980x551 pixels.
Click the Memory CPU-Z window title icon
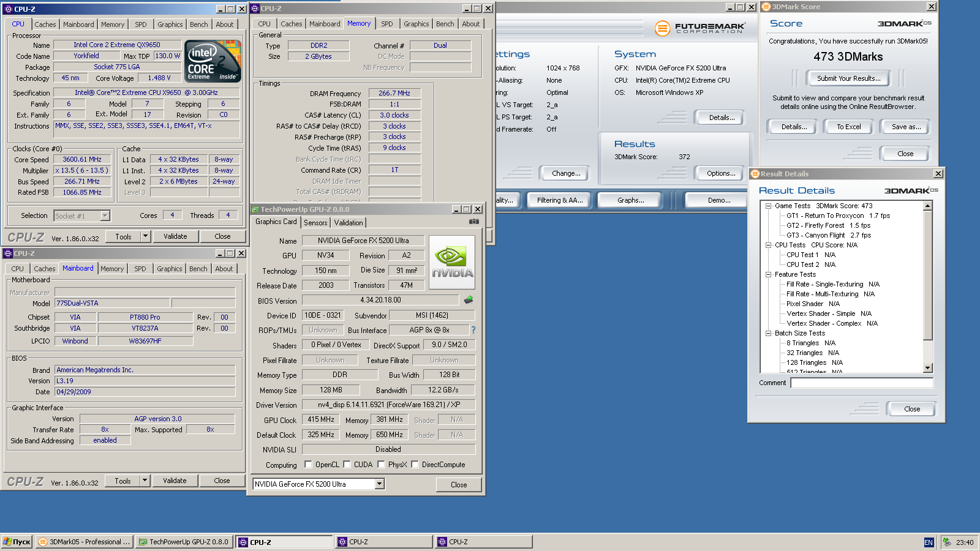click(x=255, y=9)
